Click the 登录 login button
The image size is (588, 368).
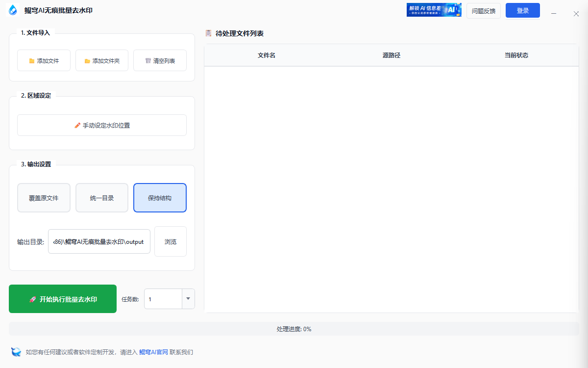[522, 10]
